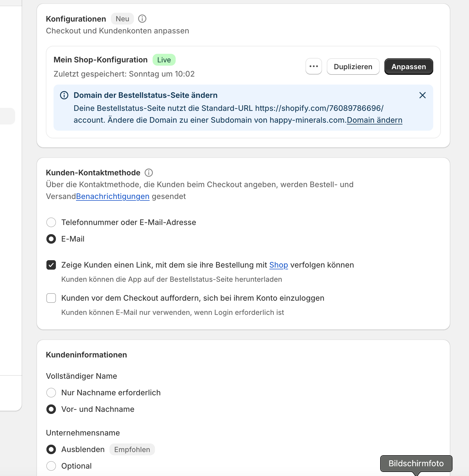The height and width of the screenshot is (476, 469).
Task: Select Ausblenden for Unternehmensname
Action: (x=51, y=449)
